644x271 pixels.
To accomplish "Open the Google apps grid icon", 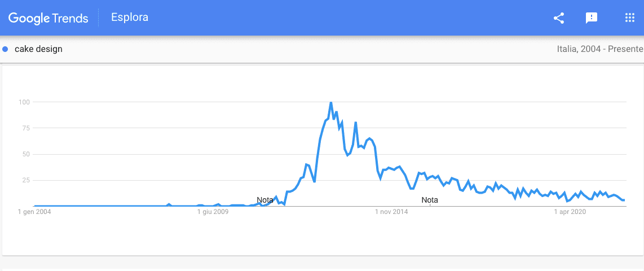I will coord(630,18).
